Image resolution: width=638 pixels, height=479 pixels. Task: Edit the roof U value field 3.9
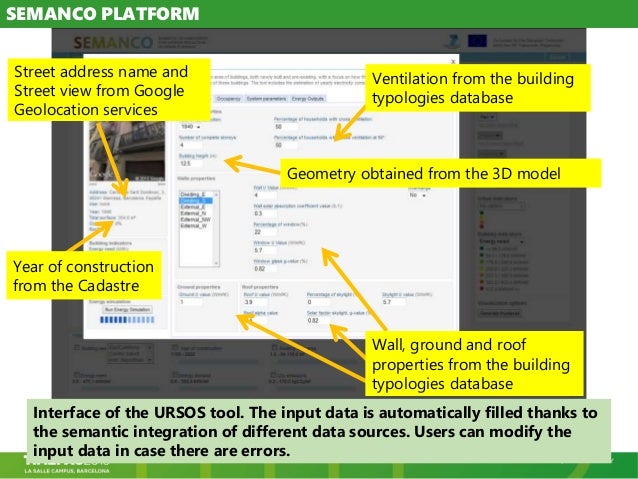255,302
